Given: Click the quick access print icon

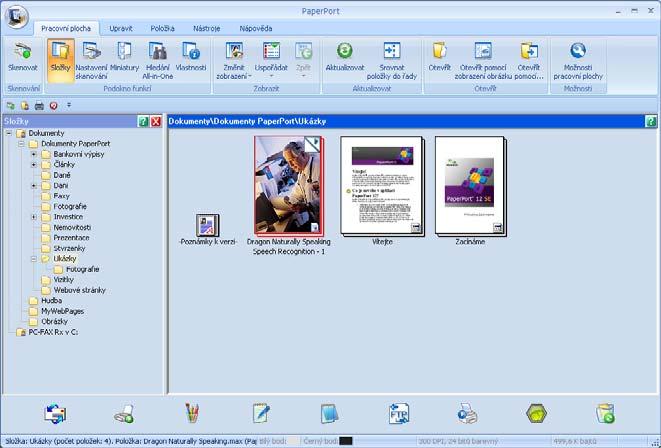Looking at the screenshot, I should [39, 106].
